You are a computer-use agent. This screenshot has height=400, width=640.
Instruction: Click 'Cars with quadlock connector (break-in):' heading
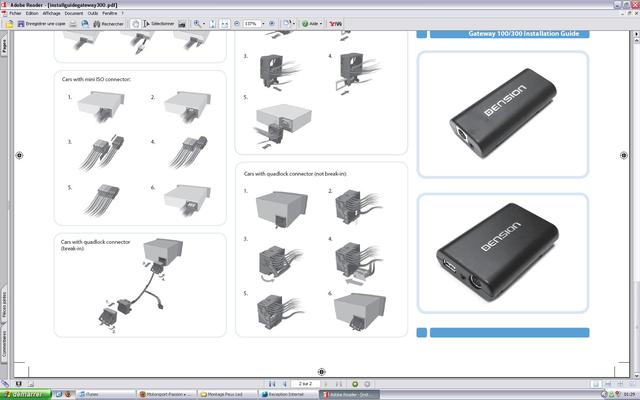tap(96, 245)
